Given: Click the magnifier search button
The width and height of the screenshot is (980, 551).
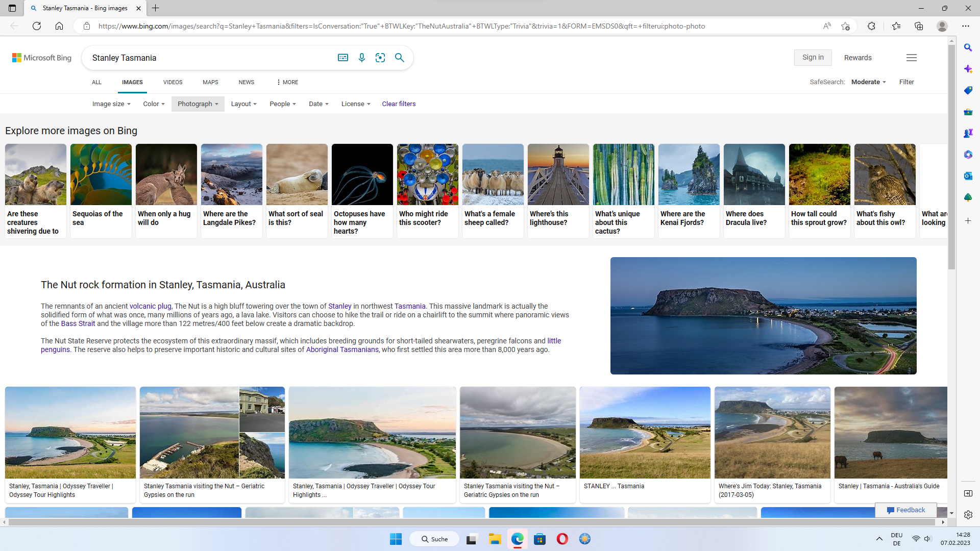Looking at the screenshot, I should point(400,58).
